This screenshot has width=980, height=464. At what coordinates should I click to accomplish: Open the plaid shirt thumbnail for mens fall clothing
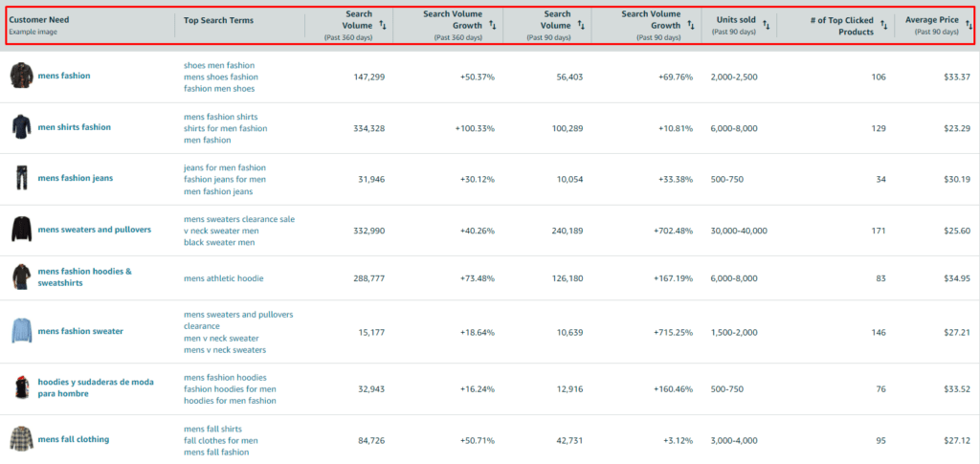click(x=20, y=439)
